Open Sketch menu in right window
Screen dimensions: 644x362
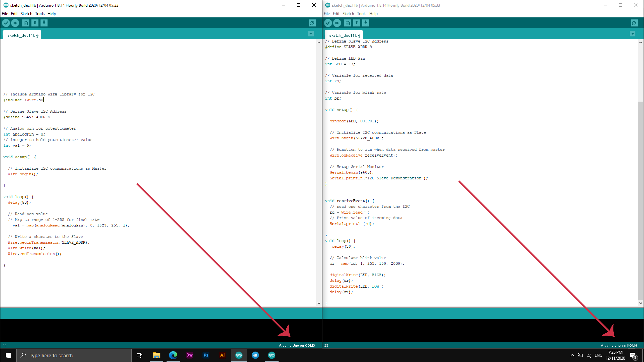(348, 14)
